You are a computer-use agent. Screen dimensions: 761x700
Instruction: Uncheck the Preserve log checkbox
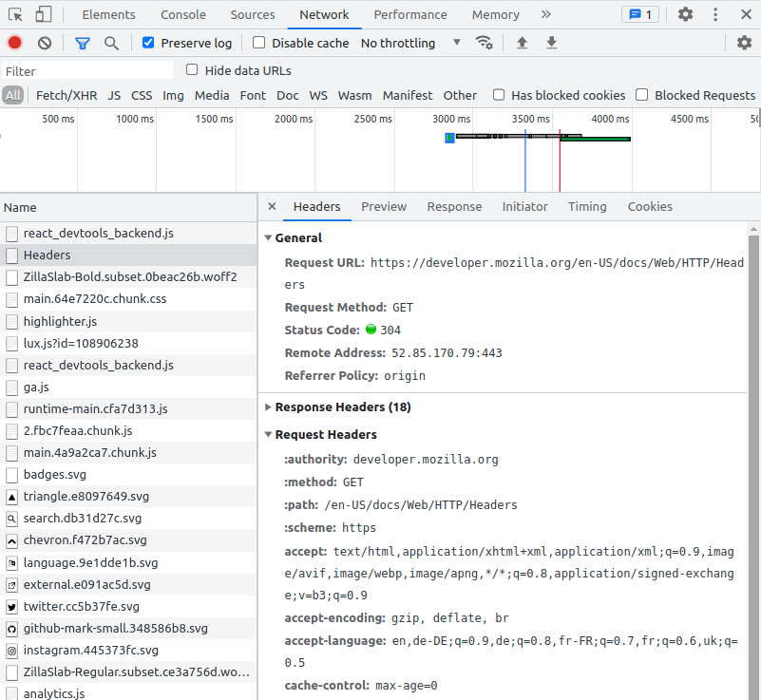[x=148, y=43]
